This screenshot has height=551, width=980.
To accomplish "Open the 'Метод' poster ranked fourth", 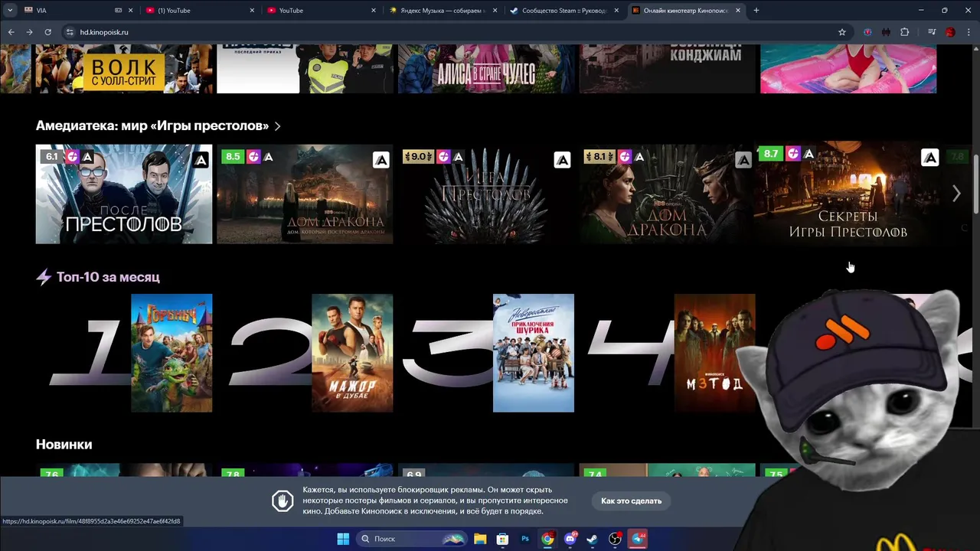I will (714, 353).
